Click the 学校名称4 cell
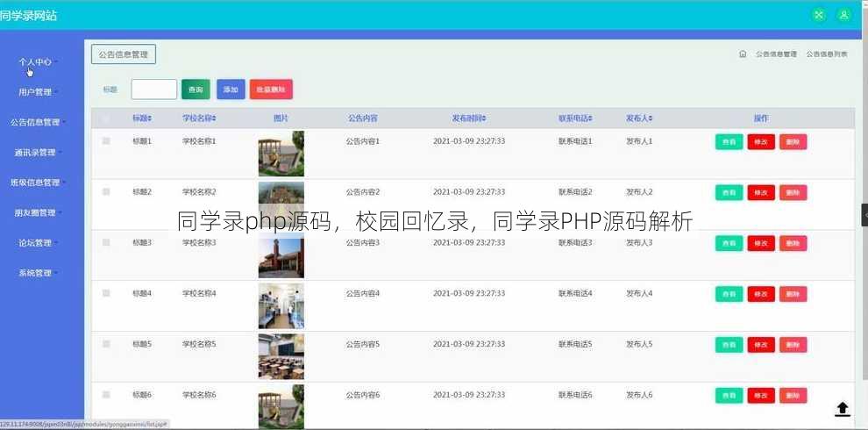The width and height of the screenshot is (868, 430). [199, 293]
